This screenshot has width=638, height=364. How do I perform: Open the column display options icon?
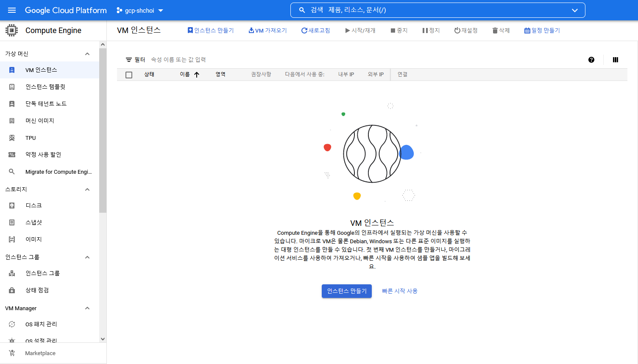(616, 60)
